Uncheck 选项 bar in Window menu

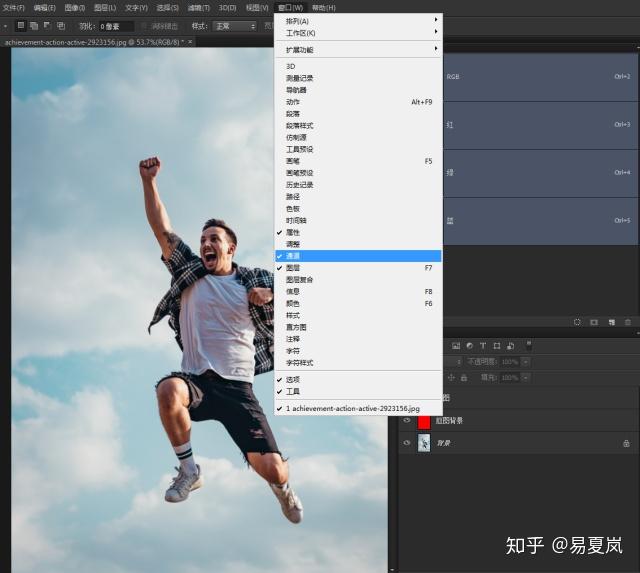tap(358, 380)
